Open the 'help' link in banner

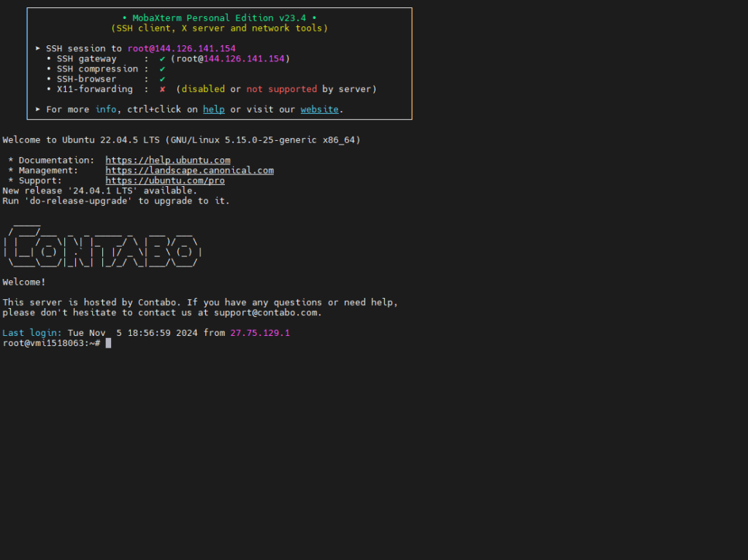(213, 110)
